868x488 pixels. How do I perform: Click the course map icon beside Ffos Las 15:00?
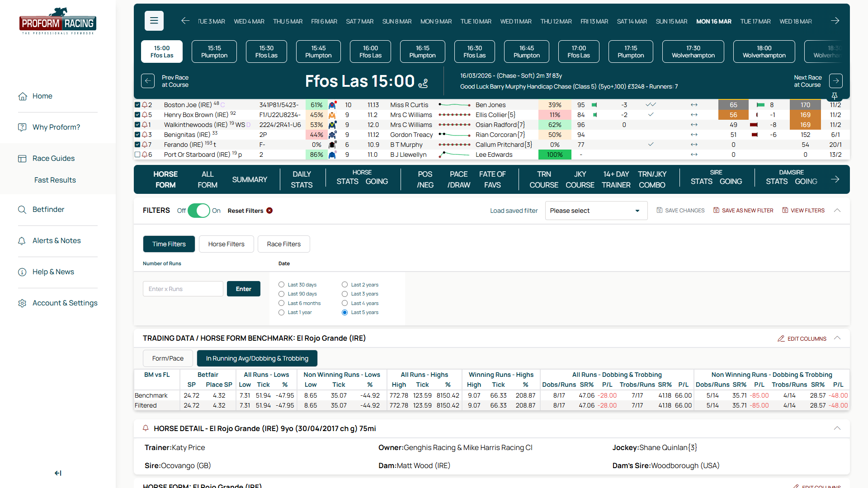[x=423, y=83]
